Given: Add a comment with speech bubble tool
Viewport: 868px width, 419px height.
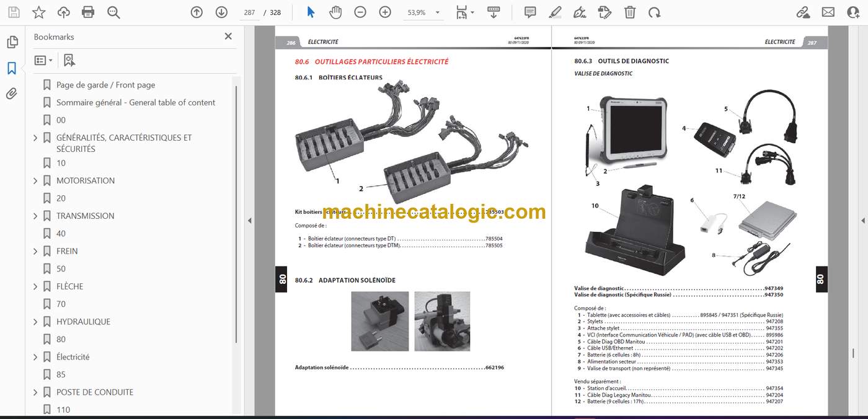Looking at the screenshot, I should [x=530, y=12].
